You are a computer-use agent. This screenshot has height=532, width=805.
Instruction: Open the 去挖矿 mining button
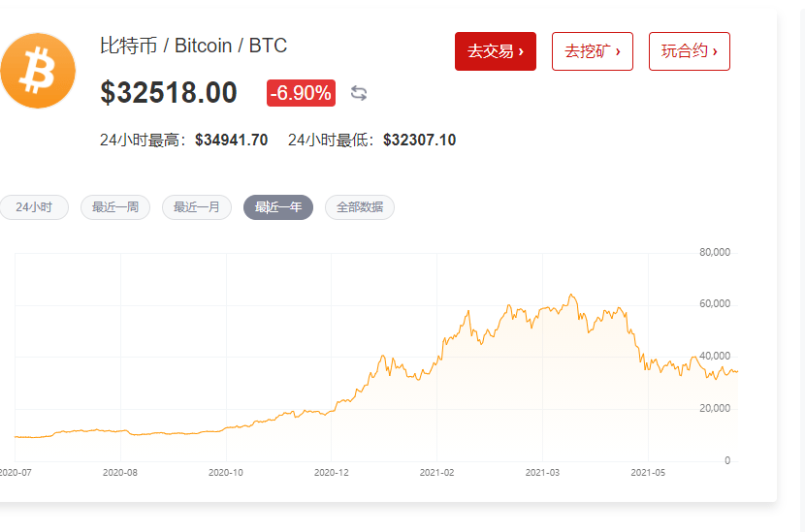[593, 51]
